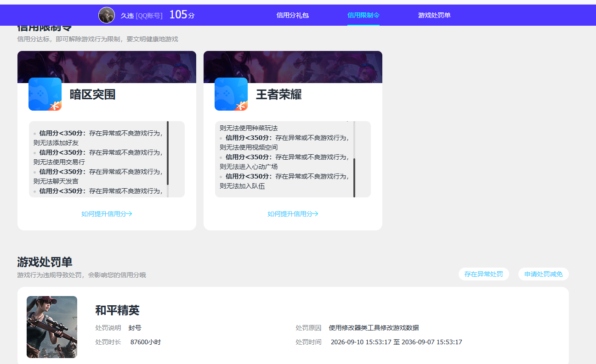Click the 和平精英 title text

coord(117,310)
